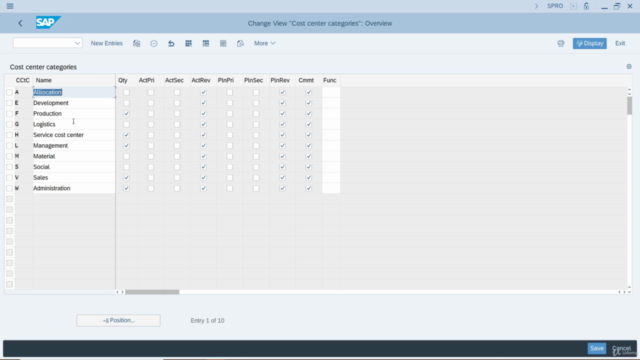
Task: Open table settings gear icon
Action: tap(629, 67)
